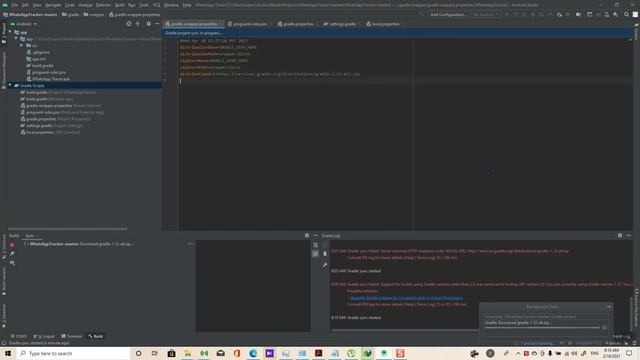The image size is (640, 360).
Task: Hide the Project panel with minus icon
Action: (x=157, y=24)
